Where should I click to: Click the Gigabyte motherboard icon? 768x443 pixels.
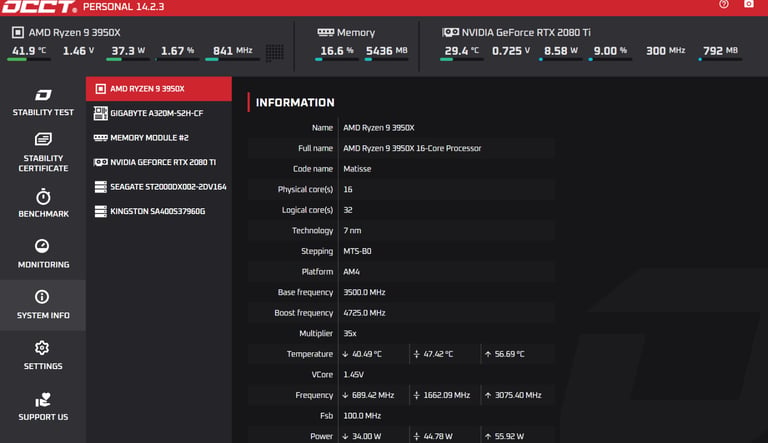(100, 113)
